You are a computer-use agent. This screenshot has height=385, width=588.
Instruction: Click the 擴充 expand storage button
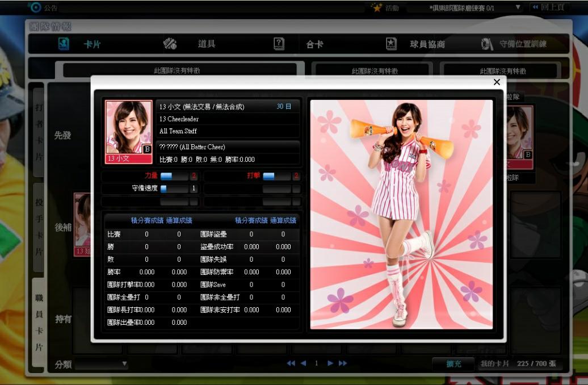[453, 363]
